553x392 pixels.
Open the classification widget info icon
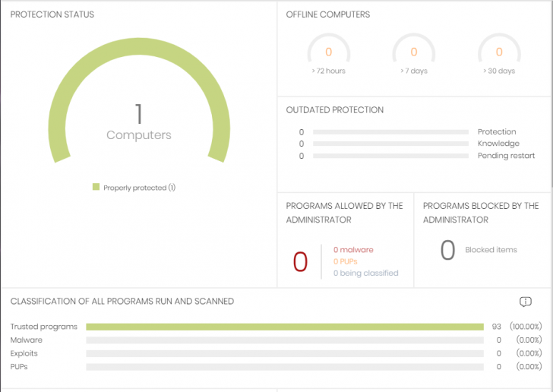pos(526,302)
